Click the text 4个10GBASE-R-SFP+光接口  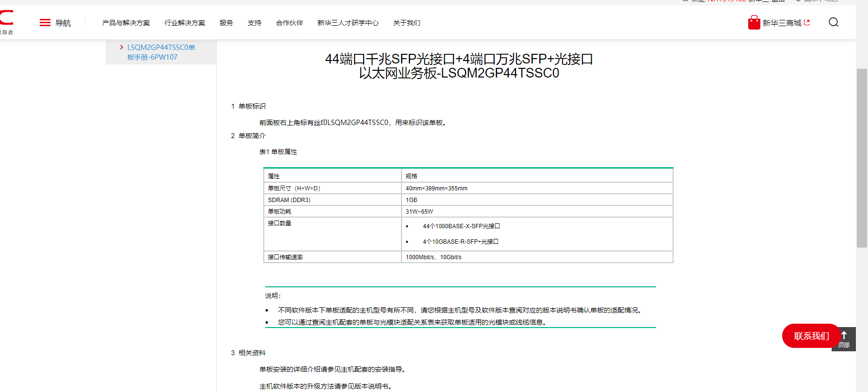(x=461, y=241)
